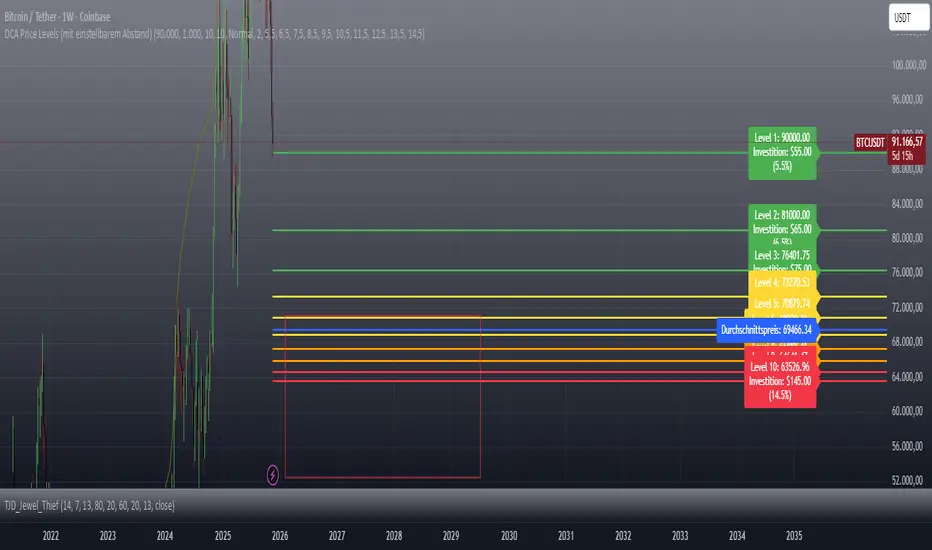Viewport: 932px width, 550px height.
Task: Click 2022 on the time axis
Action: [51, 536]
